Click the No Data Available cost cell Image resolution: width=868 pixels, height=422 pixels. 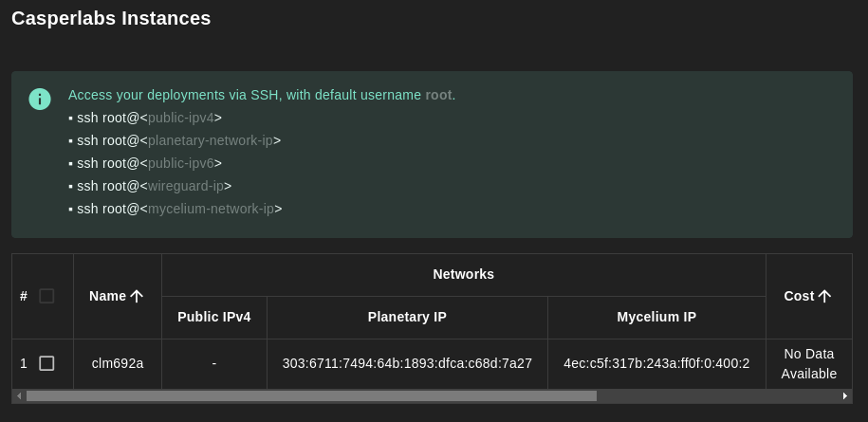(x=808, y=363)
